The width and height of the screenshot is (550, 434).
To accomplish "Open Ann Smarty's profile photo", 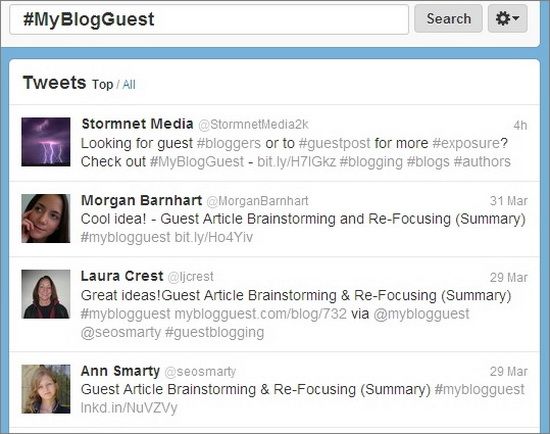I will pyautogui.click(x=46, y=389).
